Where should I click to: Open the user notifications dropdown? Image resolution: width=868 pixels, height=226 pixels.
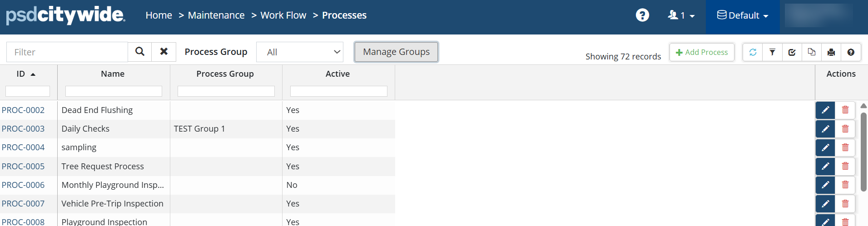click(x=681, y=15)
